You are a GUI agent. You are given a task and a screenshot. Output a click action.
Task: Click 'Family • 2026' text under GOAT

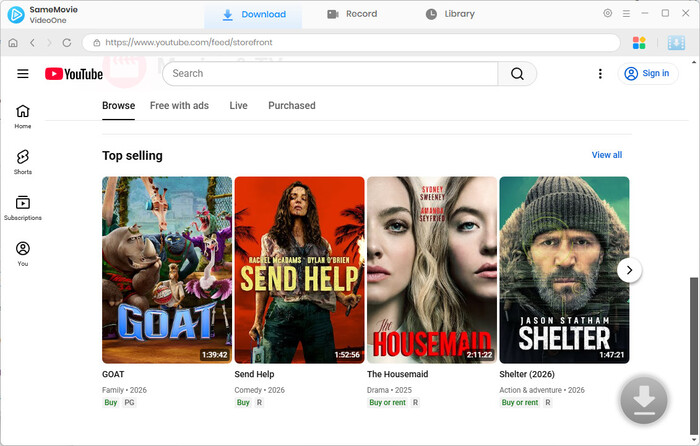coord(125,390)
